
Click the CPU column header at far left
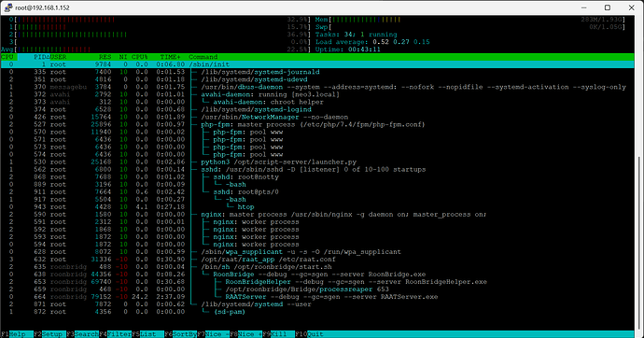pos(7,57)
